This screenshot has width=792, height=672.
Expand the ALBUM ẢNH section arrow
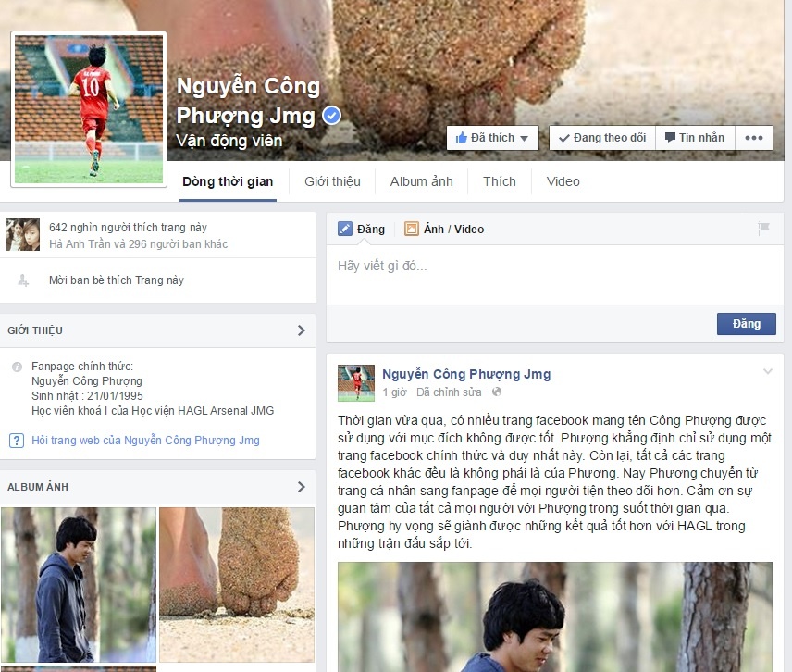pyautogui.click(x=302, y=487)
